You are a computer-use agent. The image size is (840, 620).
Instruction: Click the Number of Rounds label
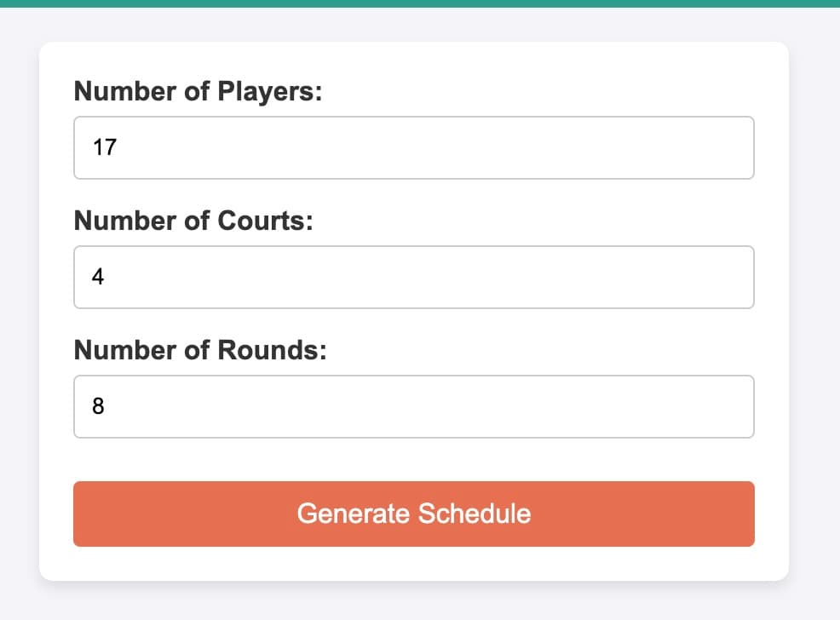199,350
